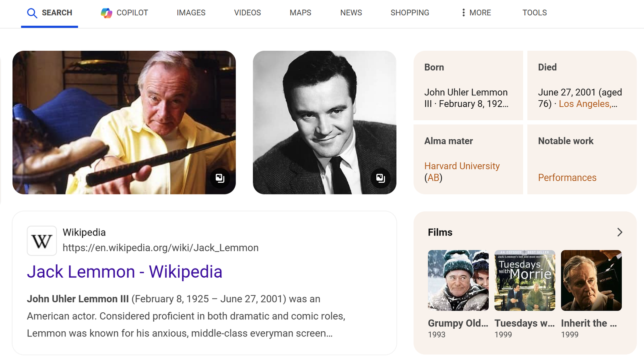Click the three-dot More icon
The height and width of the screenshot is (357, 644).
(463, 13)
